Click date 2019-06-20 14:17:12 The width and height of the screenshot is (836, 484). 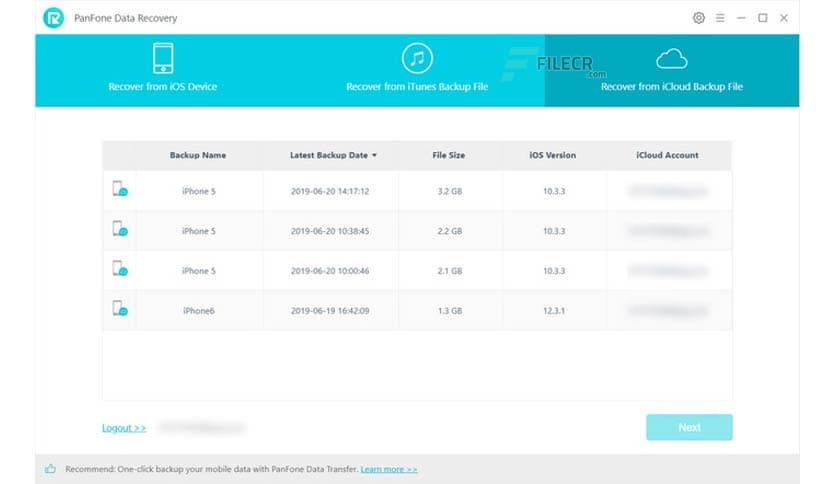point(330,191)
